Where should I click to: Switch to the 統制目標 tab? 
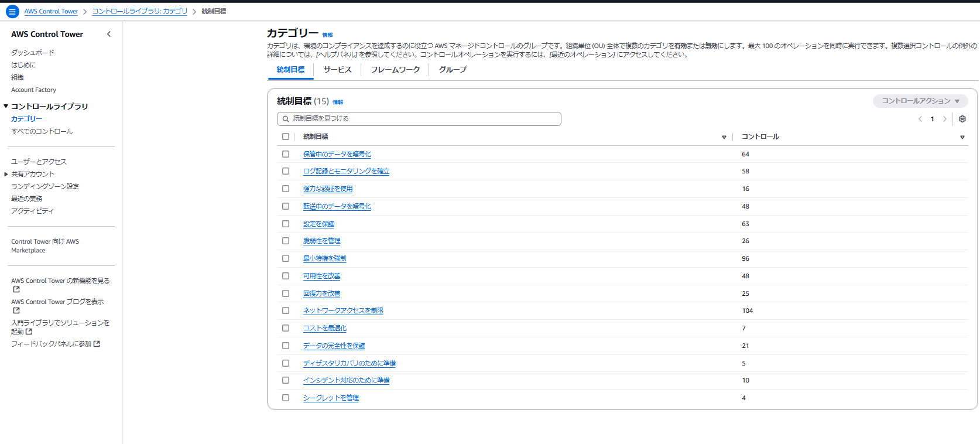(290, 70)
